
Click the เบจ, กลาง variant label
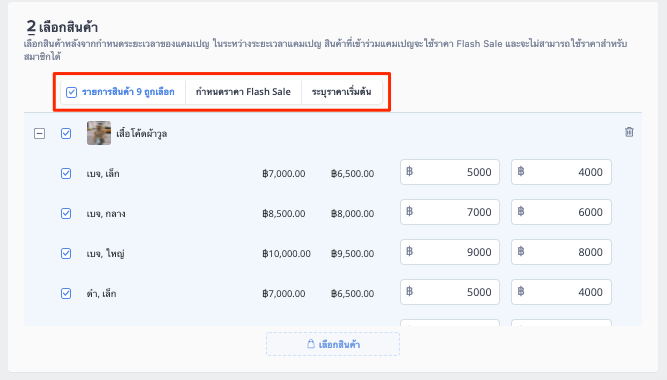[x=106, y=214]
